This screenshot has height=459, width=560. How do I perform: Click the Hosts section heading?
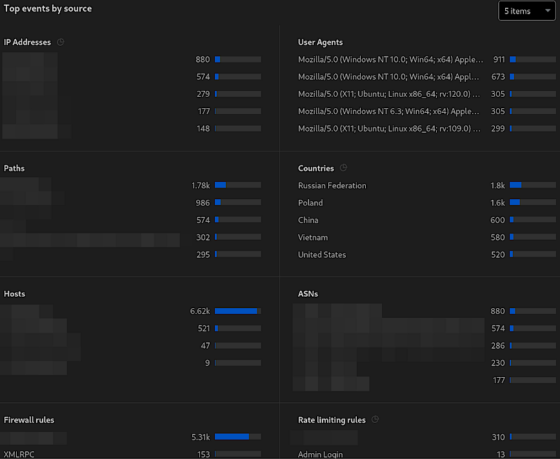14,294
